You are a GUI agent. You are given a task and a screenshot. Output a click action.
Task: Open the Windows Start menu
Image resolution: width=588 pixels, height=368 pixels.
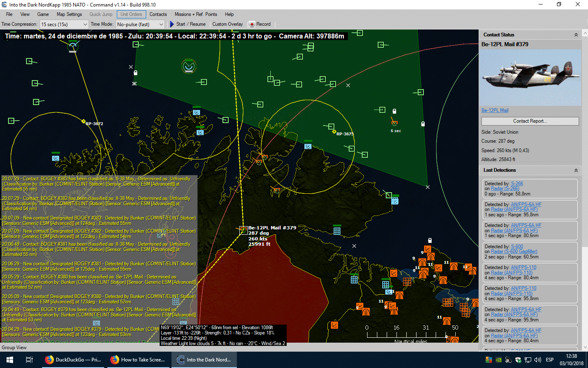coord(10,360)
